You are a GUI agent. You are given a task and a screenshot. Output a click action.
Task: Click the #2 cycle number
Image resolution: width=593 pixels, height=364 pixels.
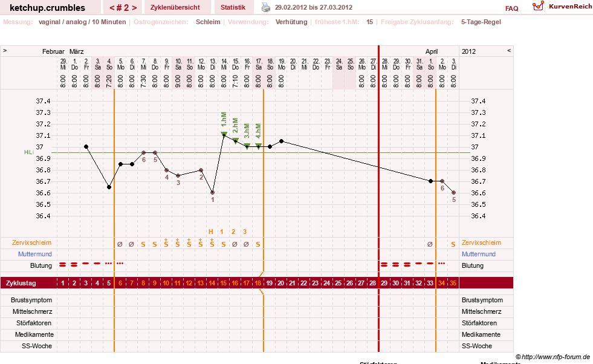[x=123, y=8]
